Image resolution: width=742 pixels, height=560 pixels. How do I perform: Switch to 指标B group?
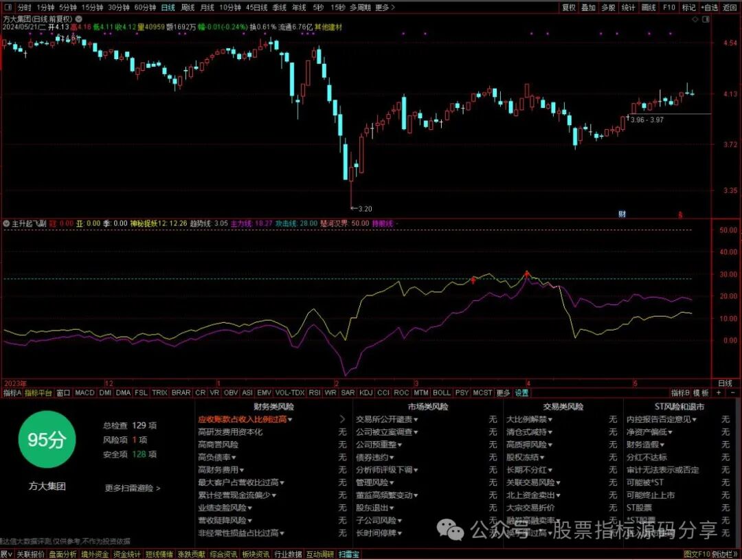(x=680, y=393)
